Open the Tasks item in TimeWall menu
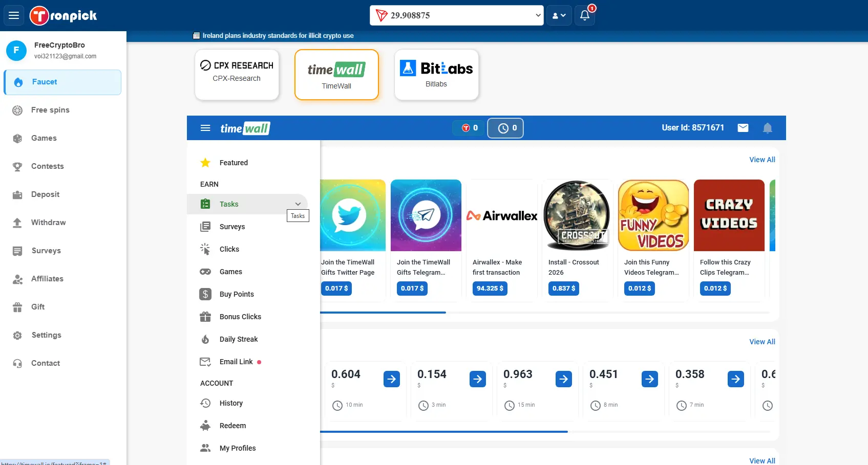The image size is (868, 465). click(247, 204)
